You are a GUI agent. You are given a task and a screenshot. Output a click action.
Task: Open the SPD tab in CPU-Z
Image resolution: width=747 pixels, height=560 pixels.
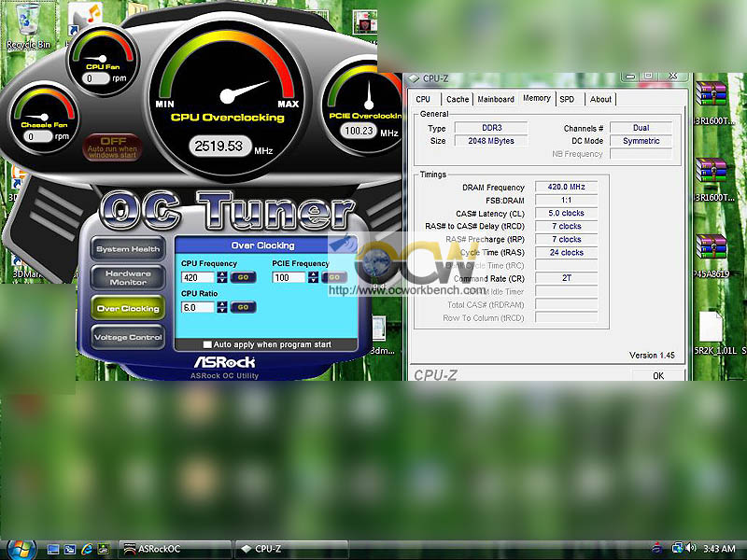(567, 99)
